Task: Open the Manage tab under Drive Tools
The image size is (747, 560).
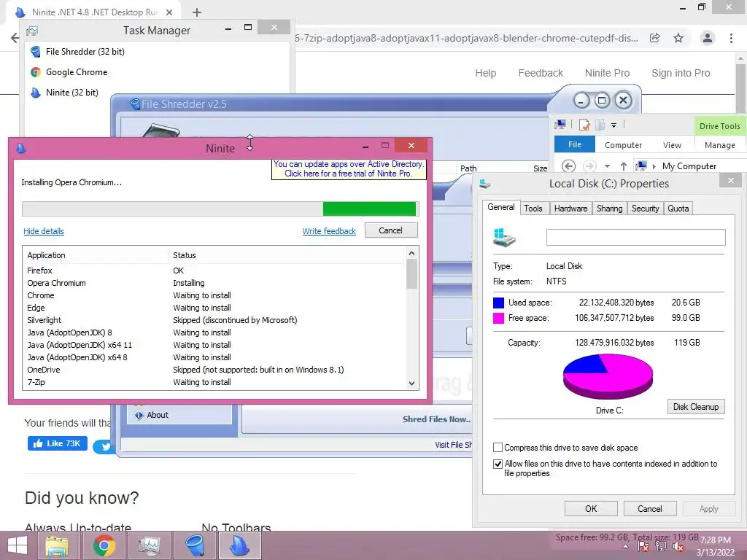Action: coord(719,145)
